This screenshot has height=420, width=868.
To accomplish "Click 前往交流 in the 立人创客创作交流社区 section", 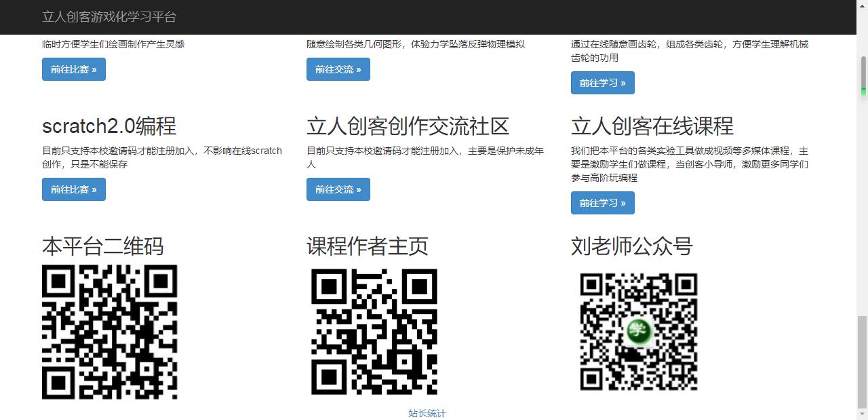I will [338, 189].
